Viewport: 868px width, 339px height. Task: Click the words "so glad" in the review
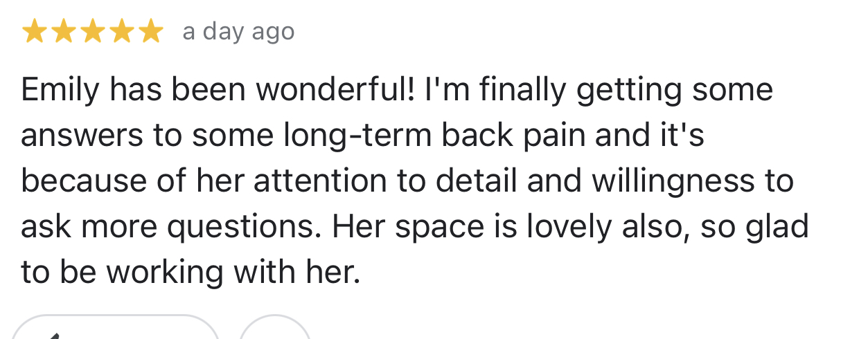[755, 227]
